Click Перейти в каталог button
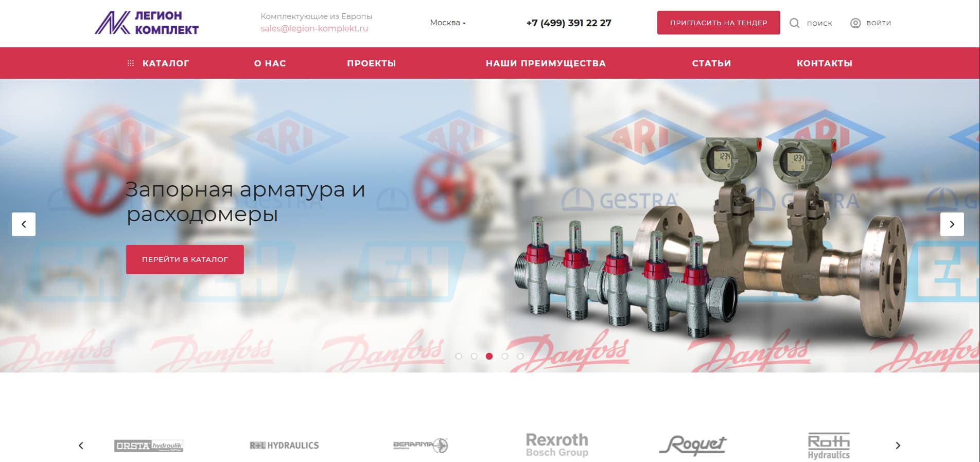This screenshot has width=980, height=462. tap(185, 259)
